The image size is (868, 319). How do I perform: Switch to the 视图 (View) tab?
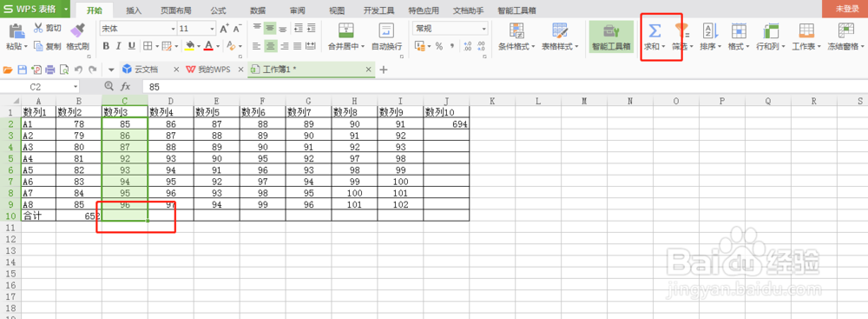(x=337, y=10)
